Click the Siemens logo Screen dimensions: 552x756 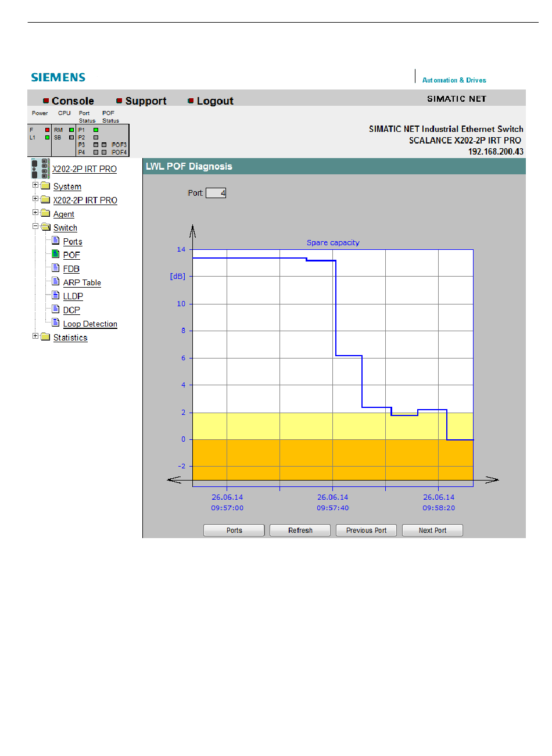tap(58, 77)
